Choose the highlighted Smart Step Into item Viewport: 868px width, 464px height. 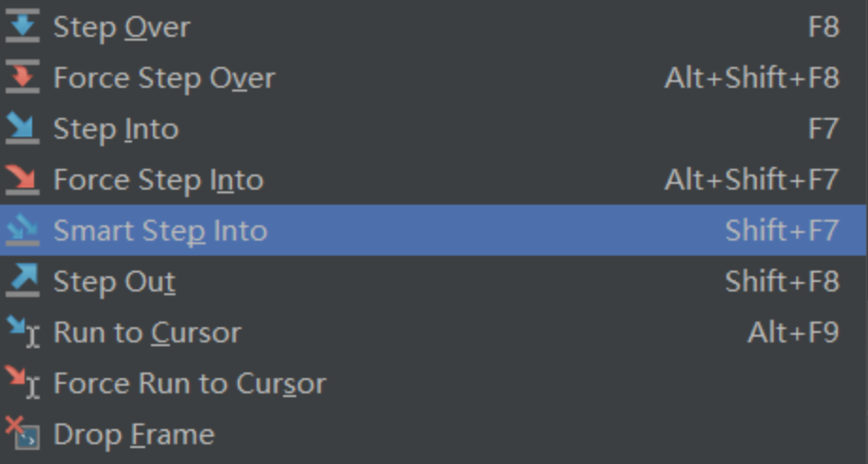(434, 230)
